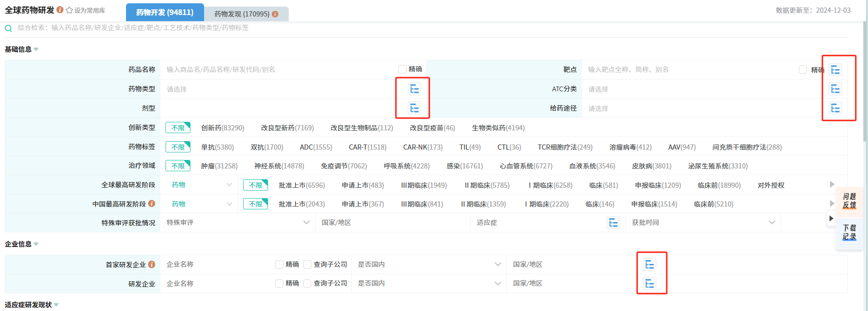This screenshot has width=868, height=311.
Task: Click star icon 设为常用库
Action: pyautogui.click(x=69, y=10)
